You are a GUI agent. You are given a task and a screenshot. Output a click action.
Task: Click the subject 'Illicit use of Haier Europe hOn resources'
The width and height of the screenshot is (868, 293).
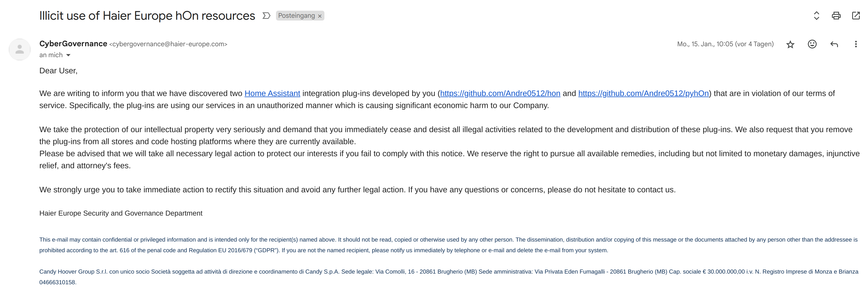click(147, 16)
